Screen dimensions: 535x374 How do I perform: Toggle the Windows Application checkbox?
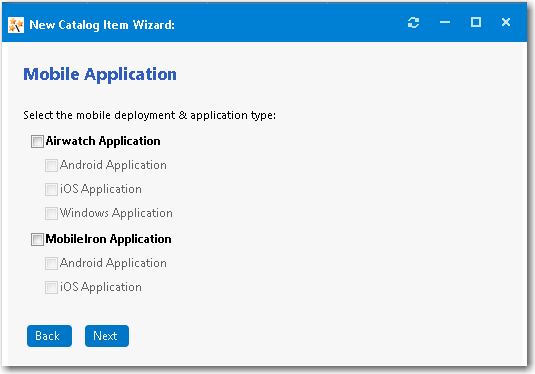coord(51,214)
